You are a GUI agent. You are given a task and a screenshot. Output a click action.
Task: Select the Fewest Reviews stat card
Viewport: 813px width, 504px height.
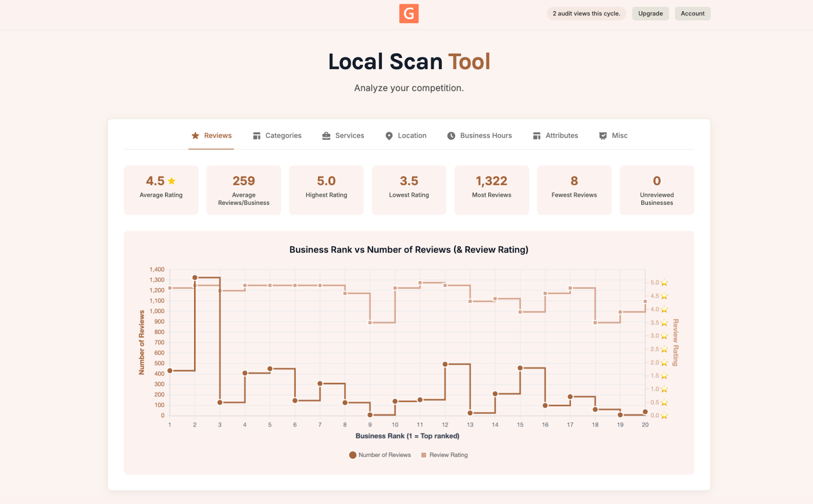pyautogui.click(x=574, y=190)
